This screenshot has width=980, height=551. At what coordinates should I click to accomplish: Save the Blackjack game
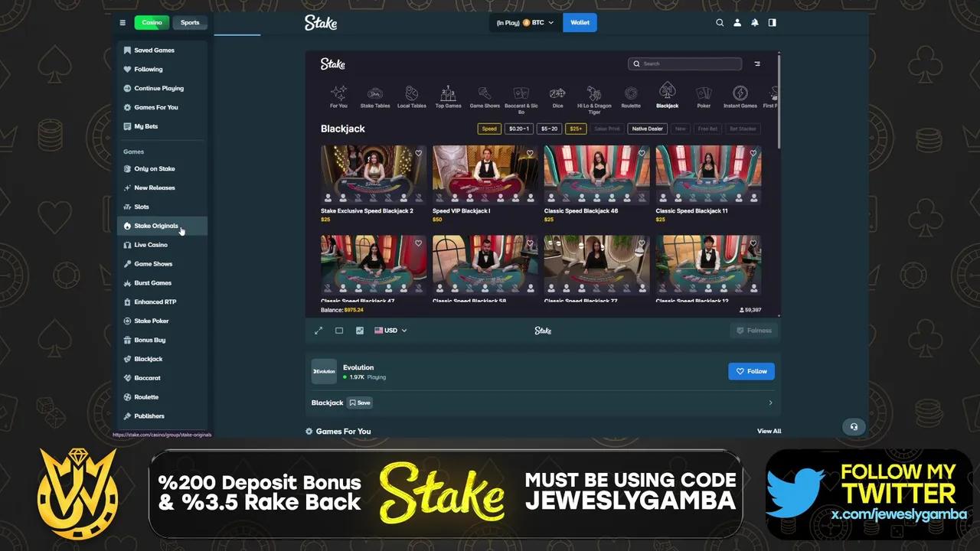tap(360, 403)
